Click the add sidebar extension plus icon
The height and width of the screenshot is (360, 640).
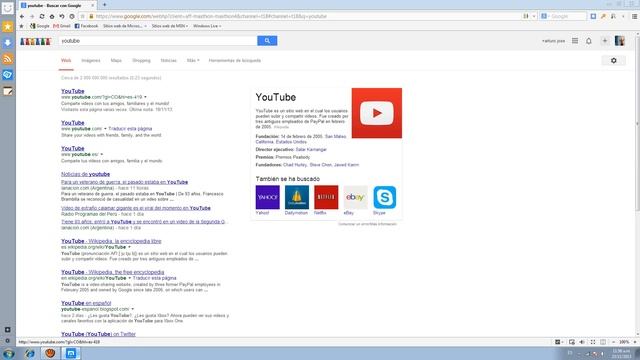click(x=7, y=329)
